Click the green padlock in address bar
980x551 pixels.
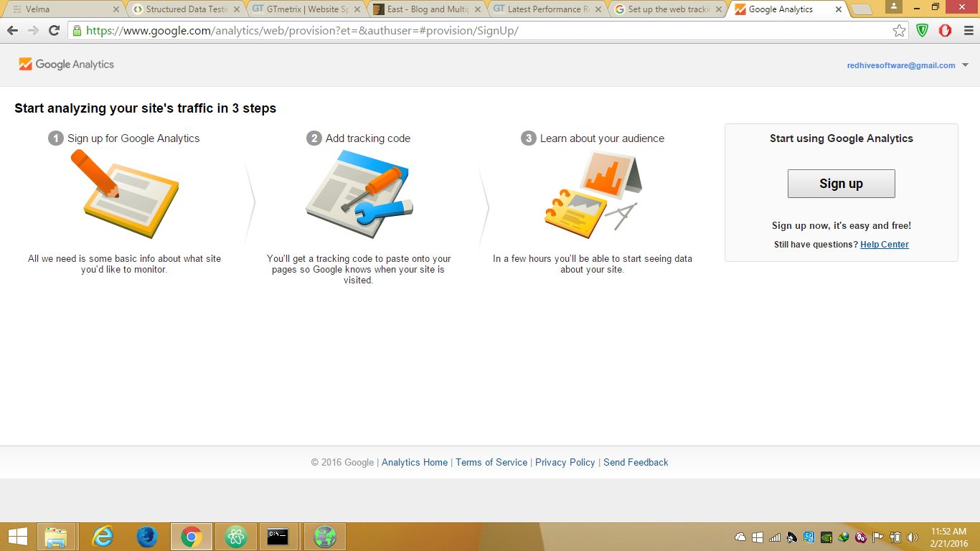click(x=77, y=31)
